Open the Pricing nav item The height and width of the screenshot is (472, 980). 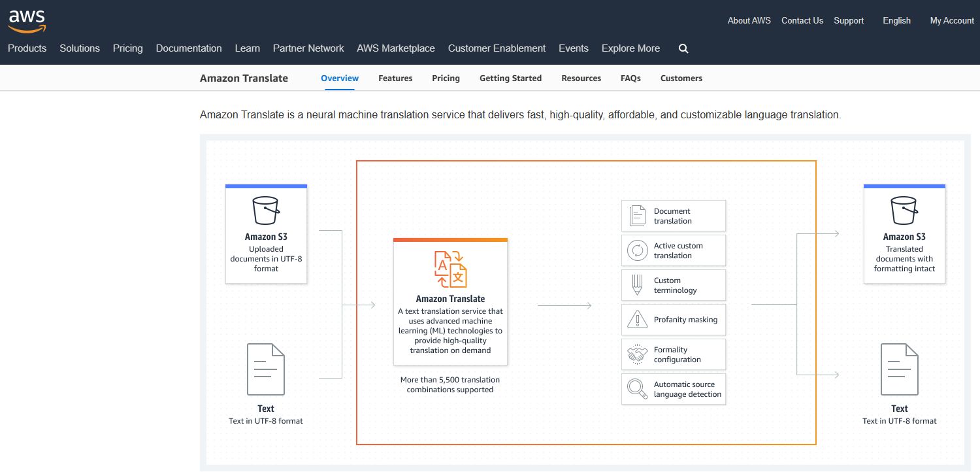tap(128, 48)
